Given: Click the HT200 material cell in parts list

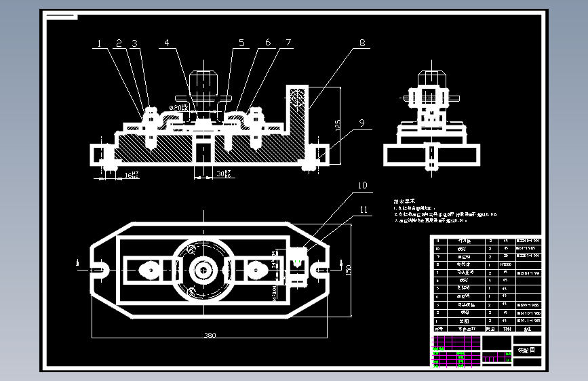Looking at the screenshot, I should pyautogui.click(x=507, y=264).
